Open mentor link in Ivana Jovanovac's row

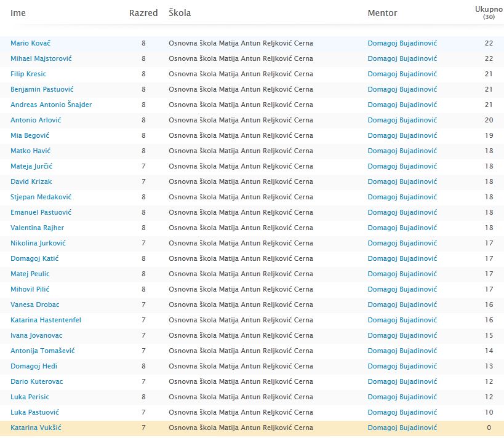[402, 335]
